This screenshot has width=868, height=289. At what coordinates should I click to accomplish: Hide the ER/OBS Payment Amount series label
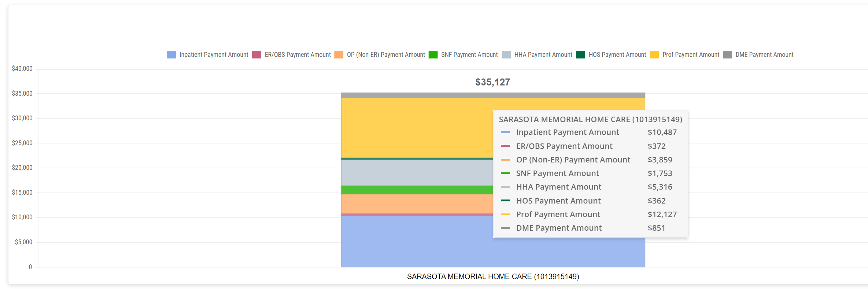point(298,55)
